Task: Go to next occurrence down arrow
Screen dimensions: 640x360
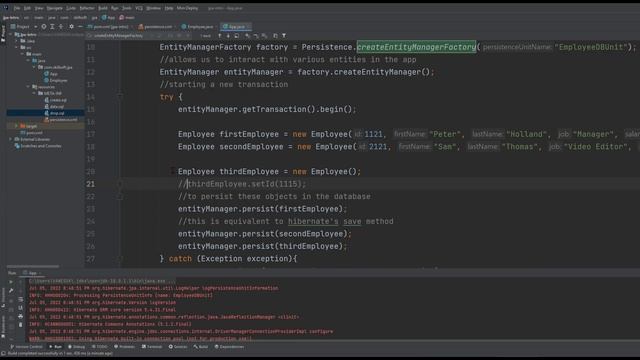Action: 228,36
